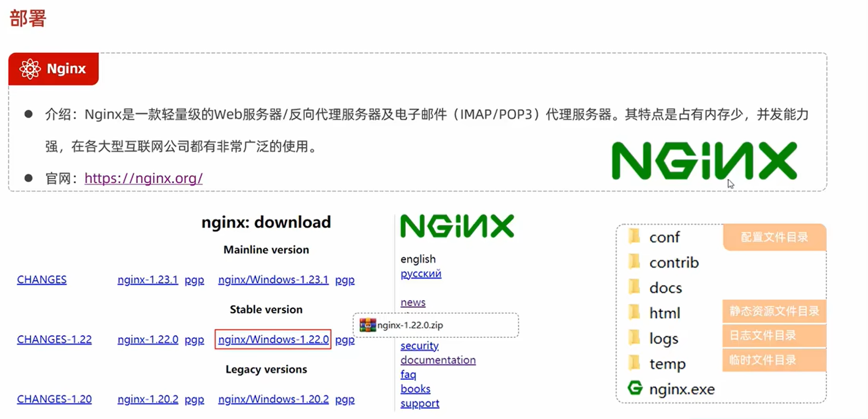Select the html folder name
Viewport: 868px width, 419px height.
(664, 313)
